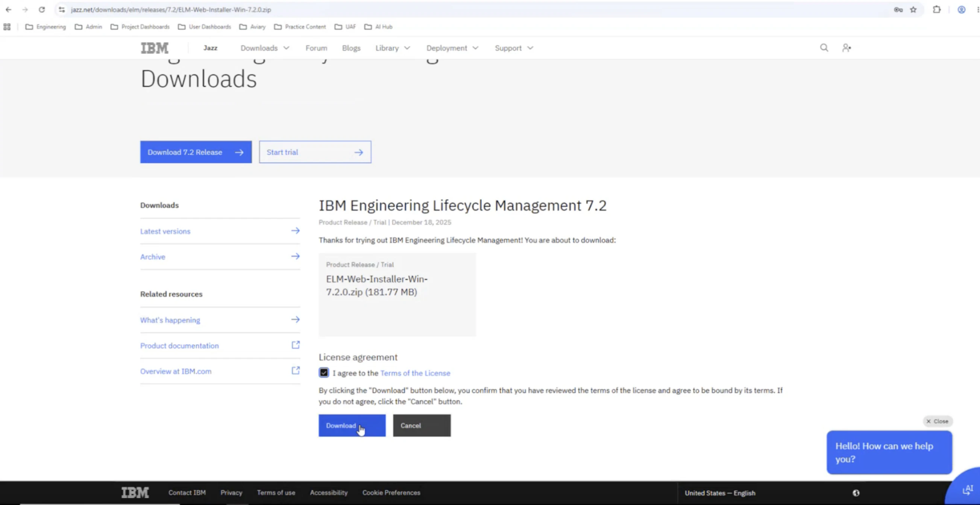
Task: Cancel the license agreement download
Action: coord(422,426)
